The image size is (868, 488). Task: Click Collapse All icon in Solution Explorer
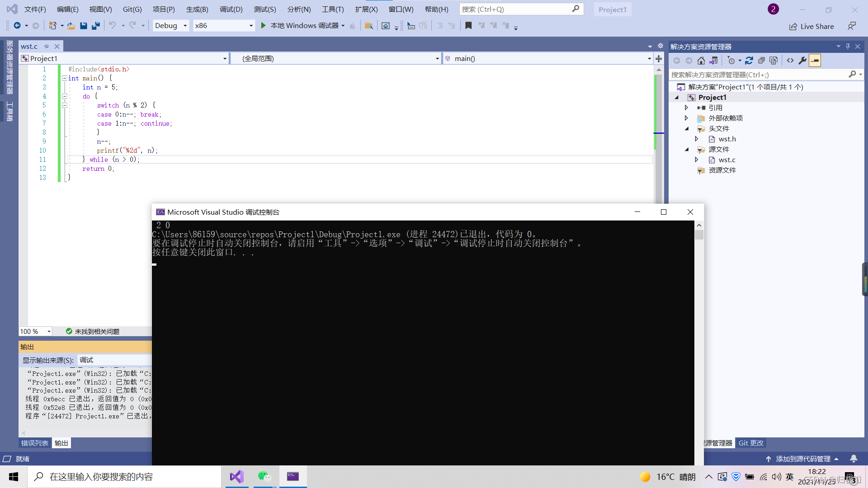tap(762, 61)
